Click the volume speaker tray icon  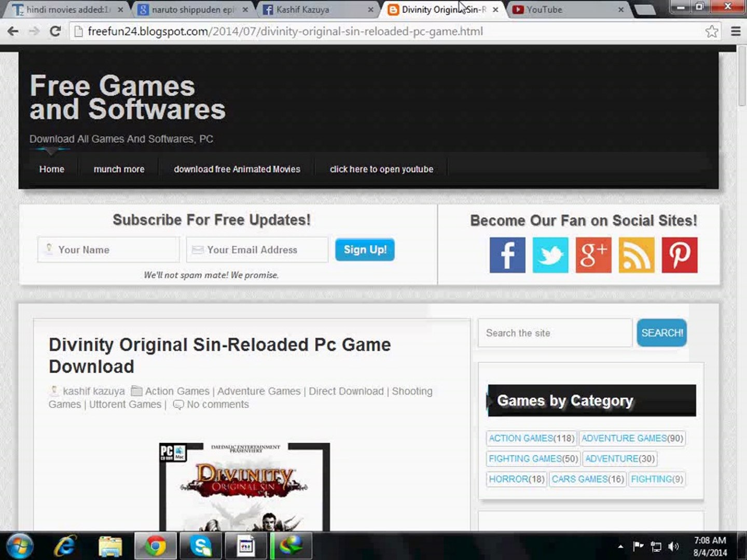click(x=673, y=546)
